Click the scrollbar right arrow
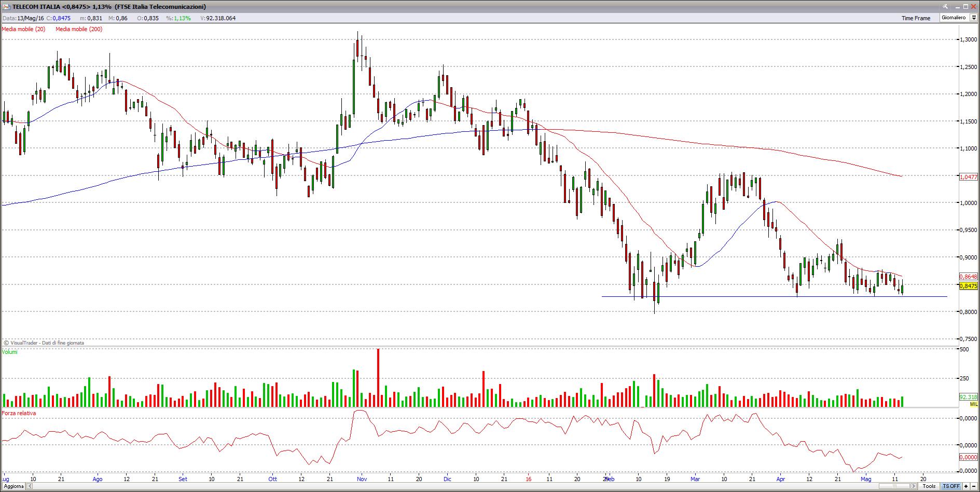Image resolution: width=980 pixels, height=492 pixels. coord(914,486)
